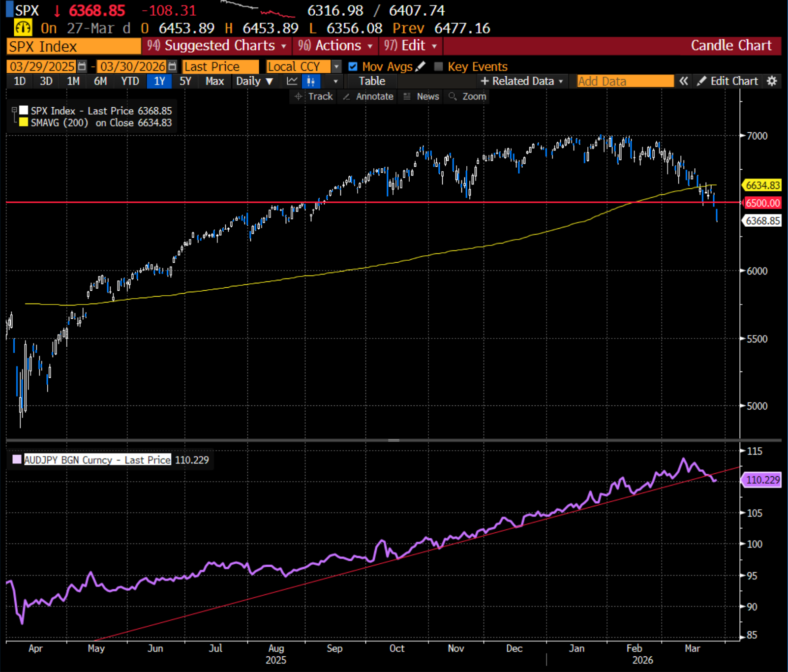Click white SPX Index legend swatch

(x=23, y=110)
